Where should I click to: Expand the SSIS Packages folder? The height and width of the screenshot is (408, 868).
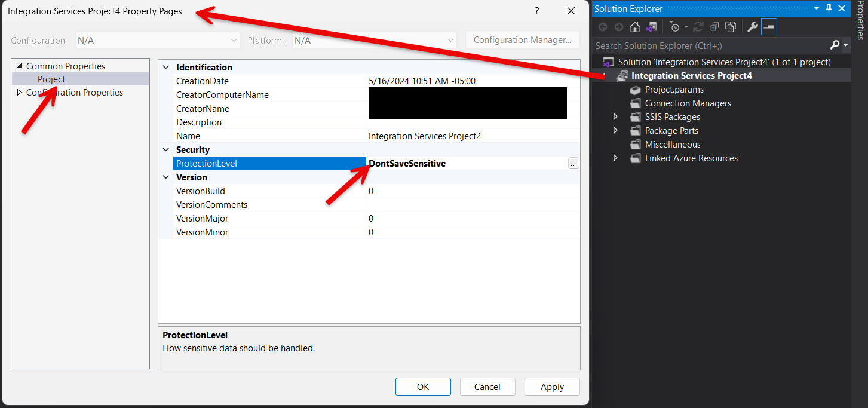(x=616, y=117)
